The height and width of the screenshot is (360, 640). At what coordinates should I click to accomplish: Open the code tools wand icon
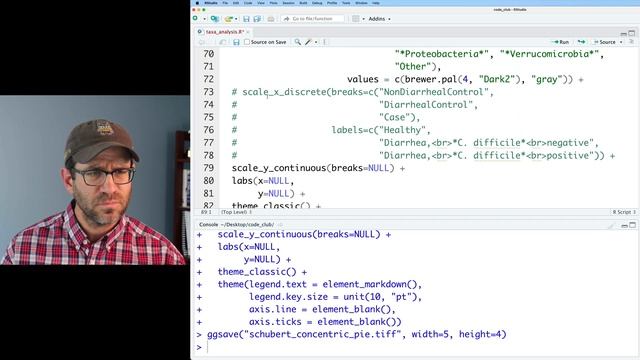pyautogui.click(x=309, y=42)
